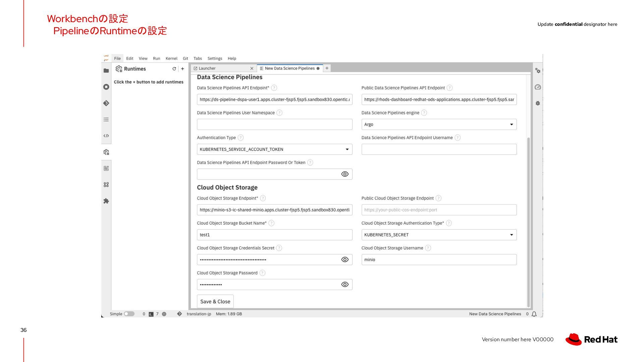Toggle Simple interface mode switch
644x362 pixels.
coord(129,314)
